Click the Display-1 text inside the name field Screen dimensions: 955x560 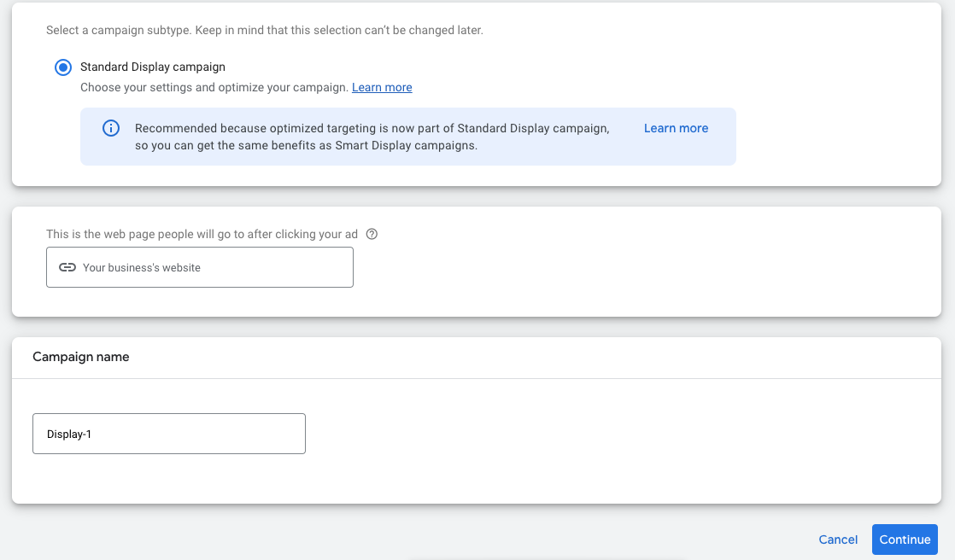(69, 434)
